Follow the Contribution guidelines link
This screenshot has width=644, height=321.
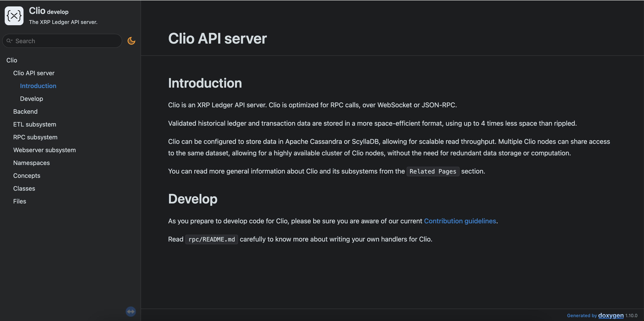tap(460, 221)
